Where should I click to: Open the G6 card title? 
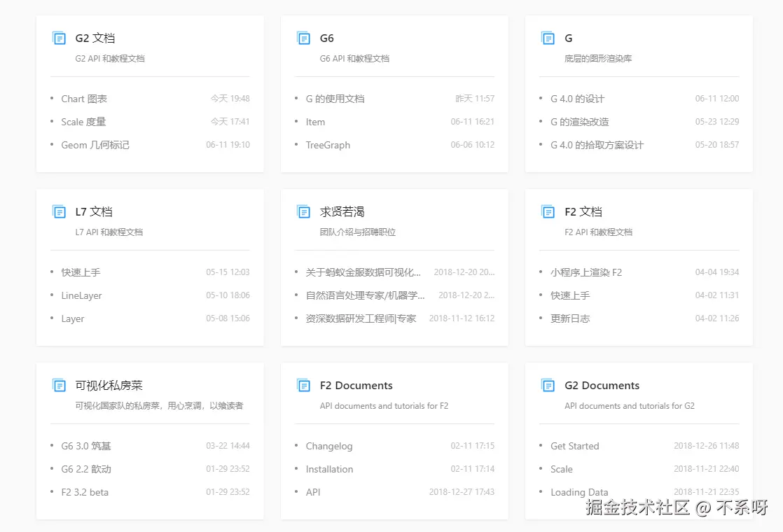click(326, 38)
